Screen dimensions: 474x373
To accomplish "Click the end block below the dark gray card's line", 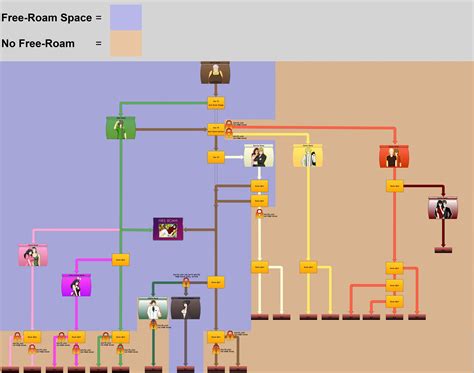I will click(x=186, y=370).
